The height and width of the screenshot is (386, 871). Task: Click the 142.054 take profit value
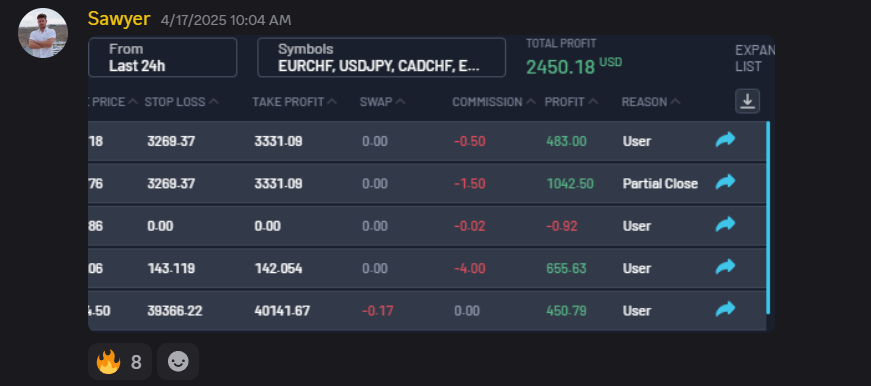(278, 269)
